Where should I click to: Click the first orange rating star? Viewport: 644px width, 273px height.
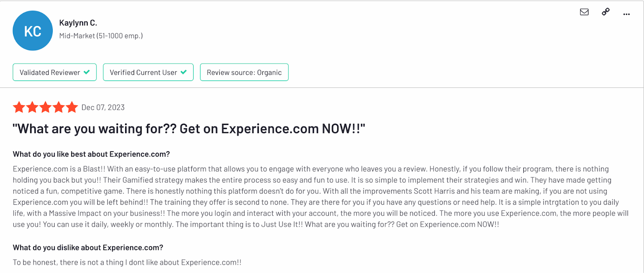[19, 107]
